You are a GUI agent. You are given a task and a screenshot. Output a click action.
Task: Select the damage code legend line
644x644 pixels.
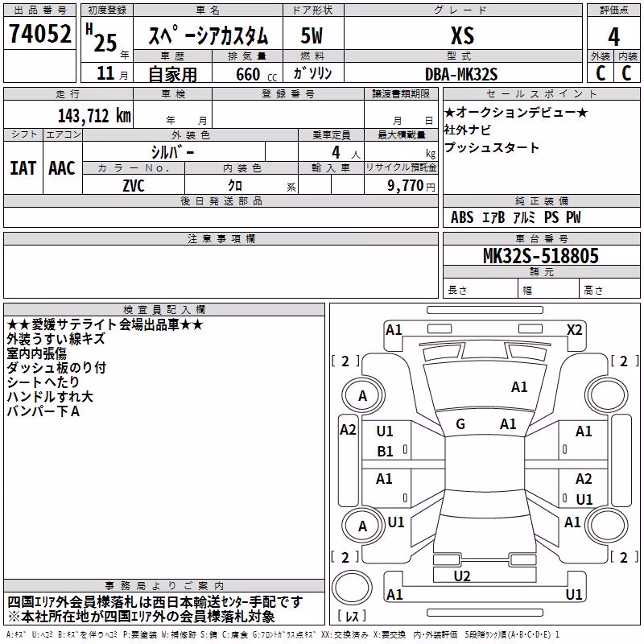(283, 635)
